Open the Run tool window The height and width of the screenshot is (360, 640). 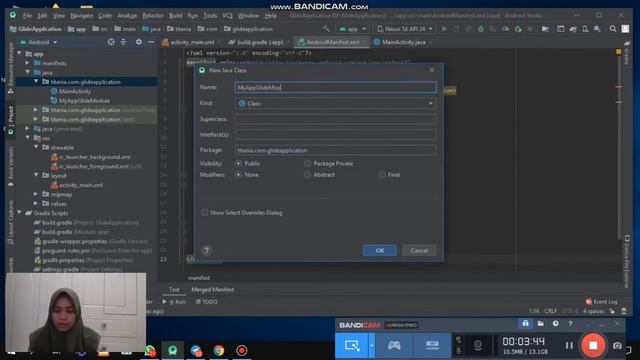tap(174, 302)
